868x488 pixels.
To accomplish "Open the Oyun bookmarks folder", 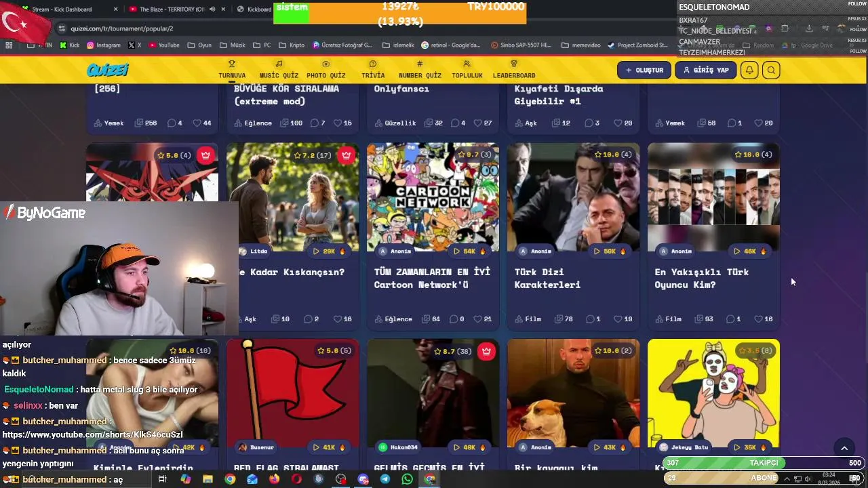I will point(199,45).
